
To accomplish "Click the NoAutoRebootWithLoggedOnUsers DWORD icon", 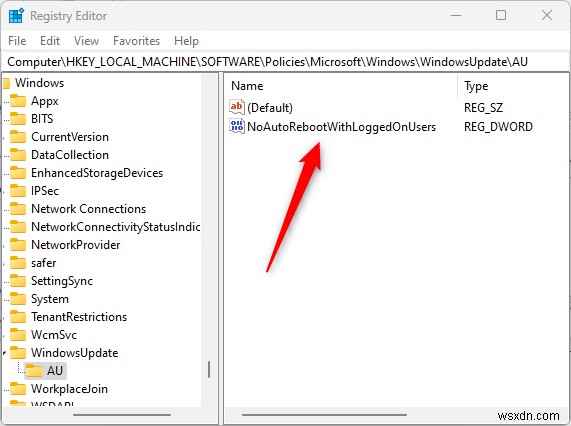I will [x=237, y=126].
